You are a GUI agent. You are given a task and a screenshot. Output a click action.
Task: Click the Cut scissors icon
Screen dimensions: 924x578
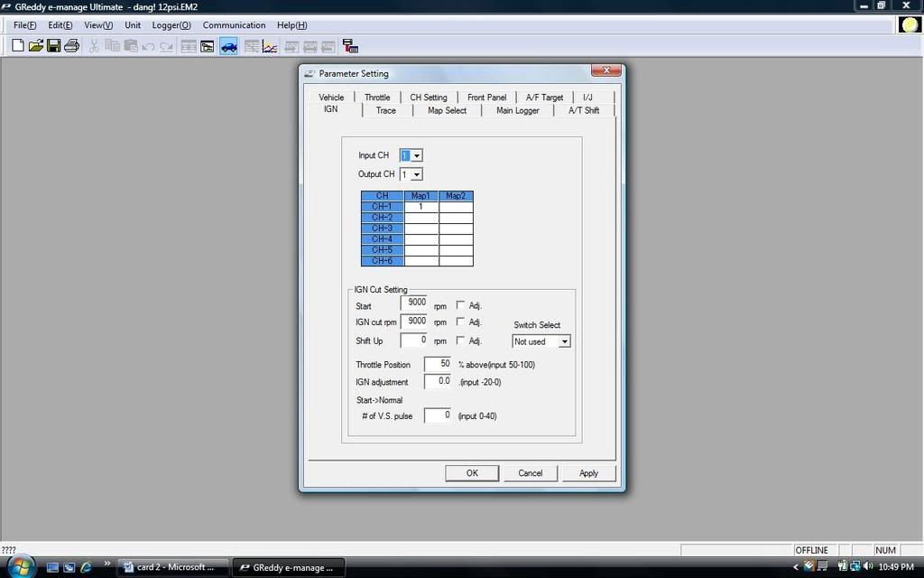pyautogui.click(x=94, y=46)
